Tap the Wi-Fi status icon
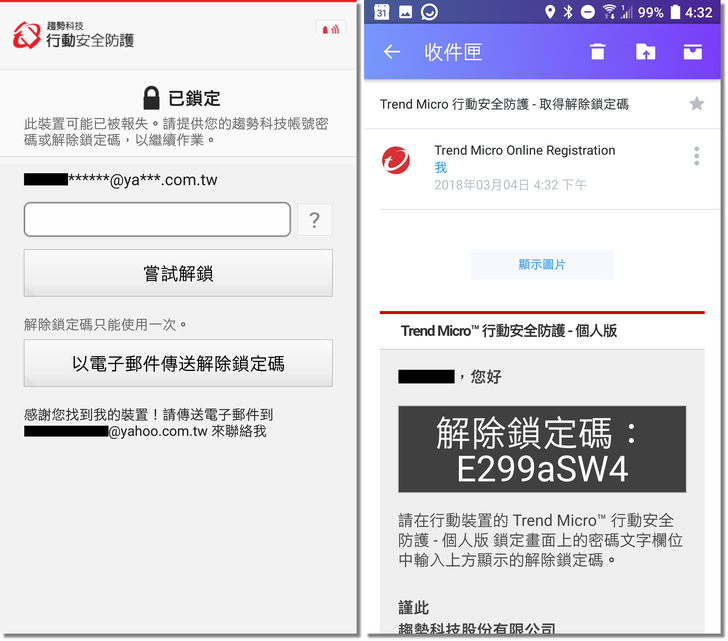Screen dimensions: 728x641 tap(609, 12)
